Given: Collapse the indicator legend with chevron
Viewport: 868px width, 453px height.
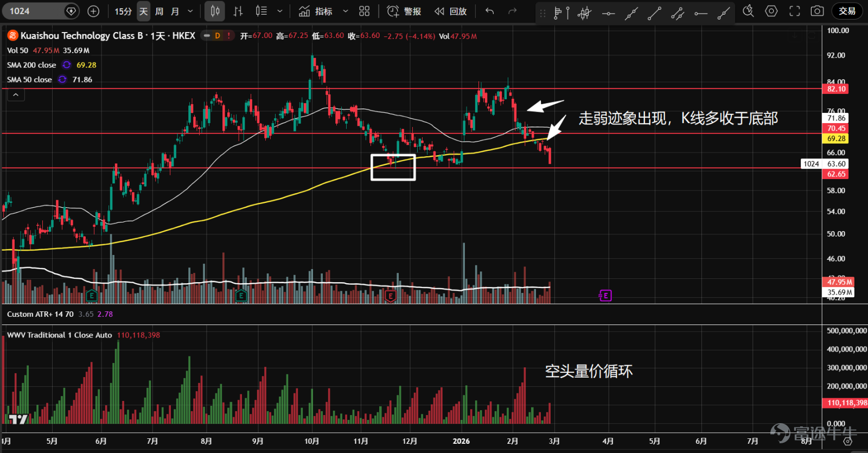Looking at the screenshot, I should [16, 95].
